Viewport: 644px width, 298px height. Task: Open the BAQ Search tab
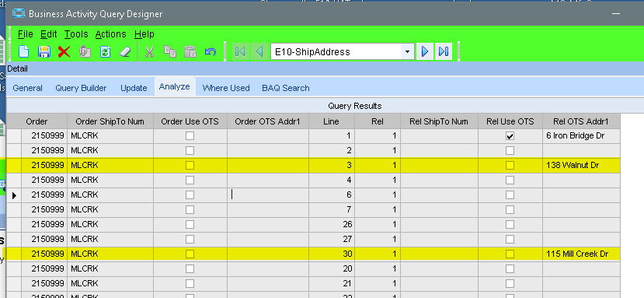[x=286, y=88]
